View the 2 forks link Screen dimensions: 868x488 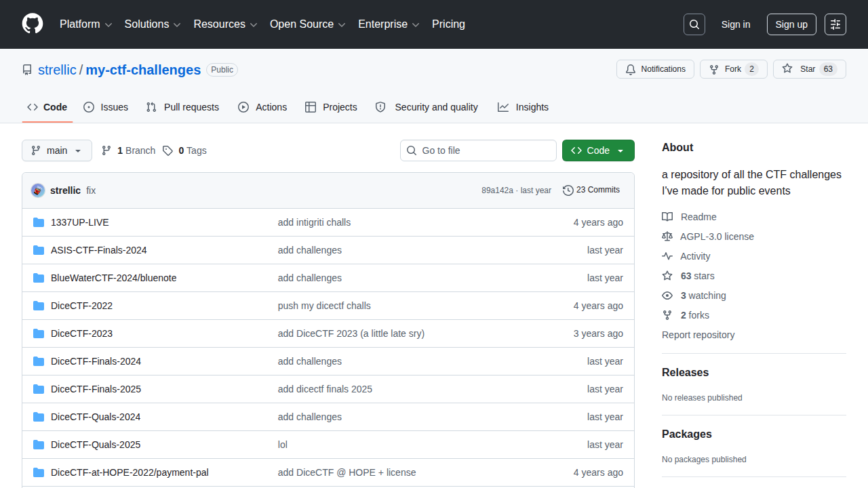[686, 315]
